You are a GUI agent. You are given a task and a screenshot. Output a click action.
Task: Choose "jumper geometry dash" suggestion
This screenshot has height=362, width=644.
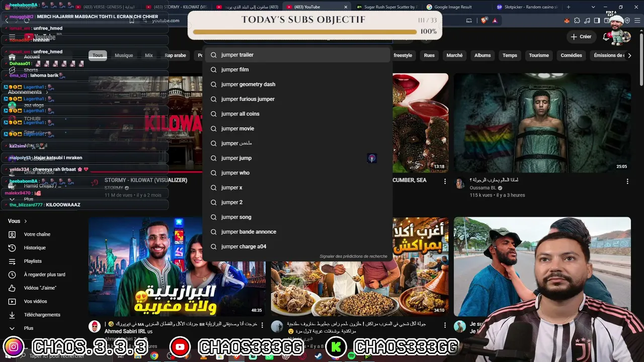pyautogui.click(x=297, y=84)
